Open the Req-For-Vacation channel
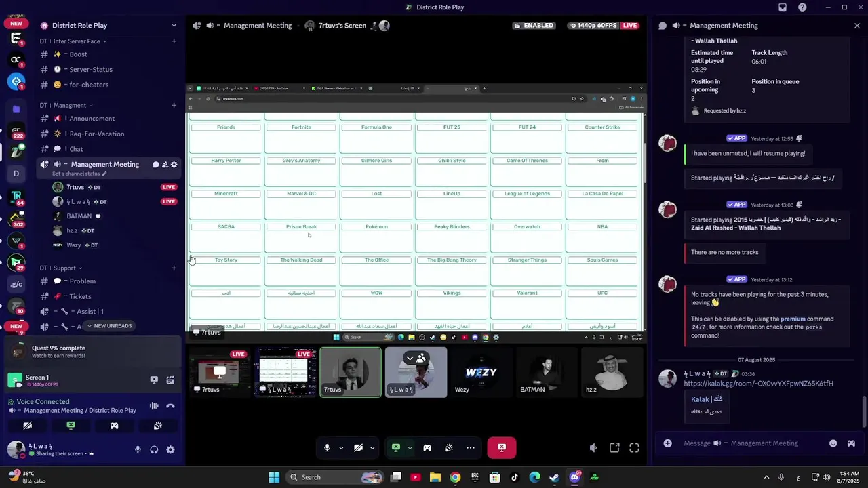This screenshot has width=868, height=488. (x=108, y=134)
